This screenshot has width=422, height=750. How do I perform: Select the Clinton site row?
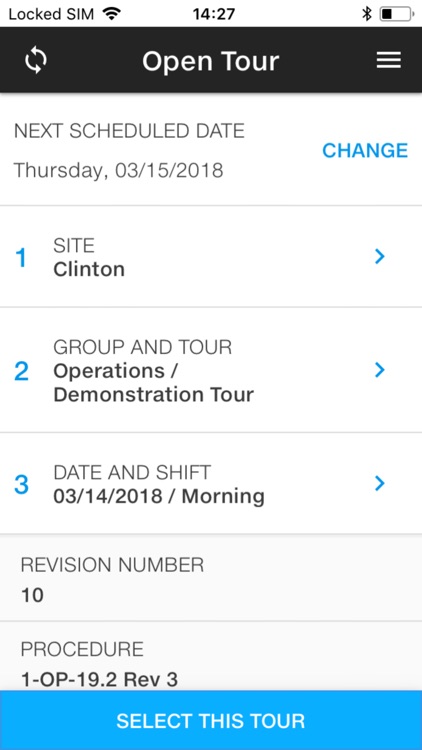[x=211, y=257]
